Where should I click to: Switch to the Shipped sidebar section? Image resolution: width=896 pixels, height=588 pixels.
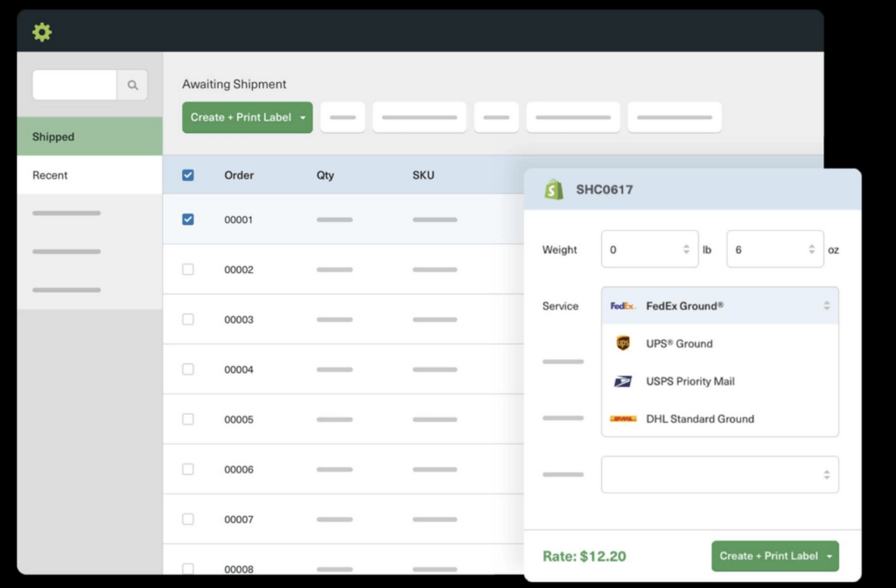tap(52, 136)
